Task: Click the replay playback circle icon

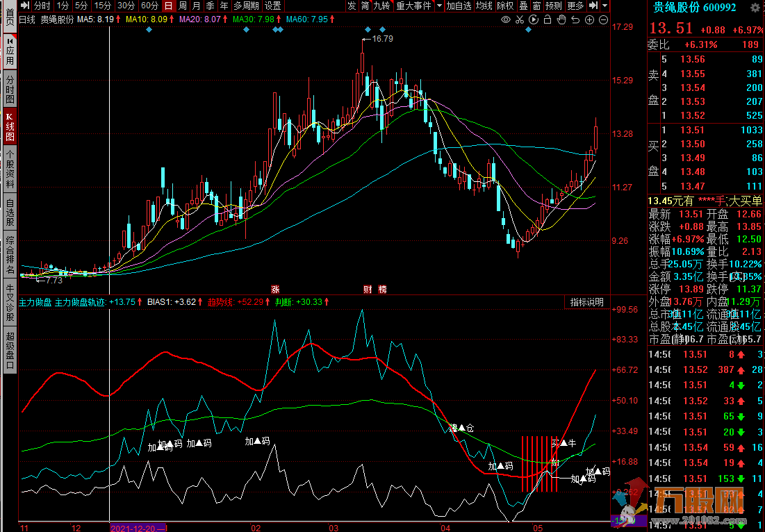Action: pos(534,20)
